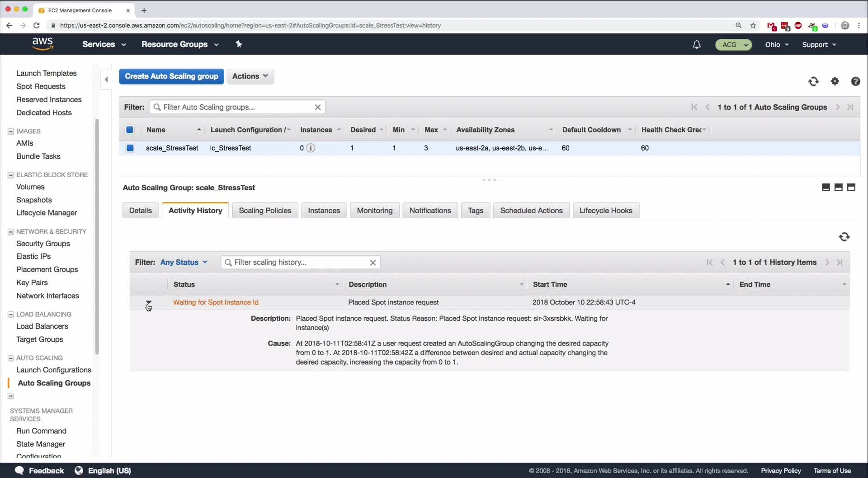
Task: Refresh the Auto Scaling groups list
Action: click(813, 81)
